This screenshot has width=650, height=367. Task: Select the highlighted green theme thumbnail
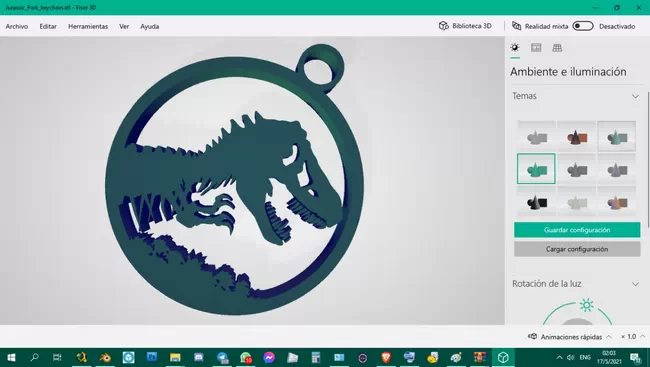click(x=536, y=169)
